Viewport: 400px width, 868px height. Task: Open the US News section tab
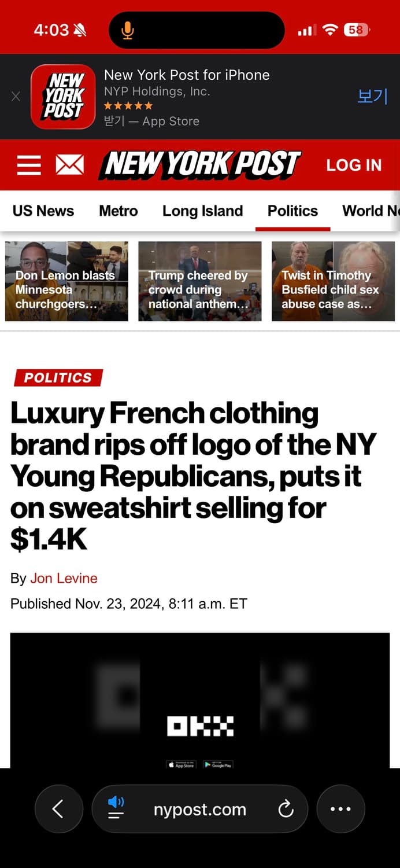pyautogui.click(x=43, y=211)
